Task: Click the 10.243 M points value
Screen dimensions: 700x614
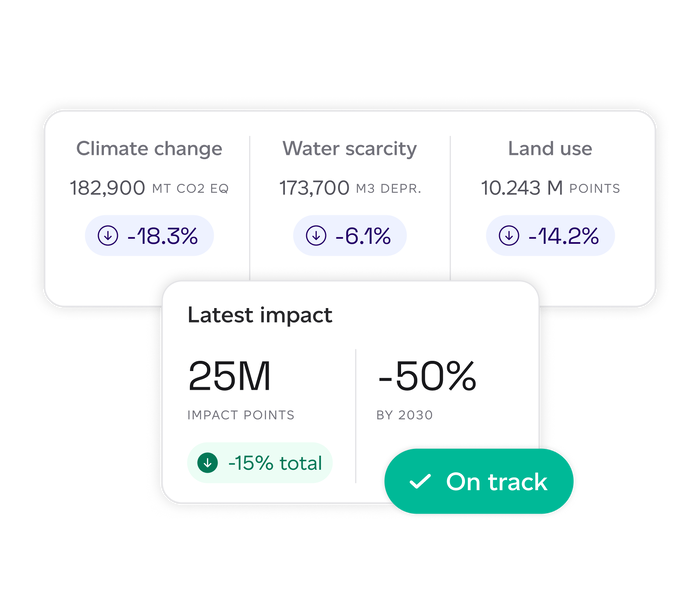Action: coord(550,188)
